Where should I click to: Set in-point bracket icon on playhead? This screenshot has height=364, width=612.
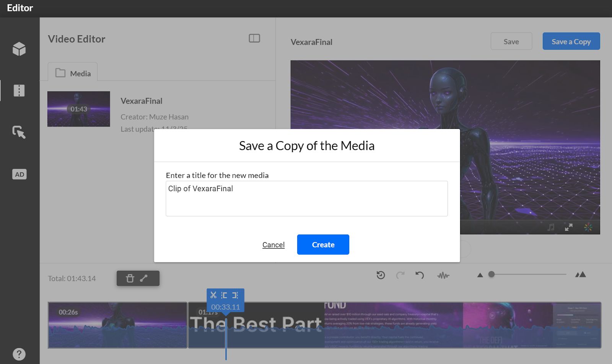coord(224,295)
